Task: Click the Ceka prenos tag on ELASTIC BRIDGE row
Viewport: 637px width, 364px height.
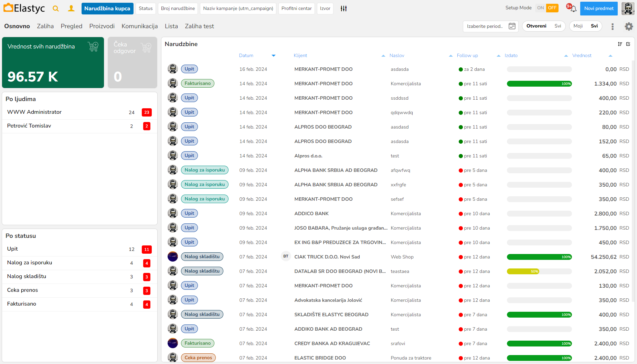Action: click(x=198, y=357)
